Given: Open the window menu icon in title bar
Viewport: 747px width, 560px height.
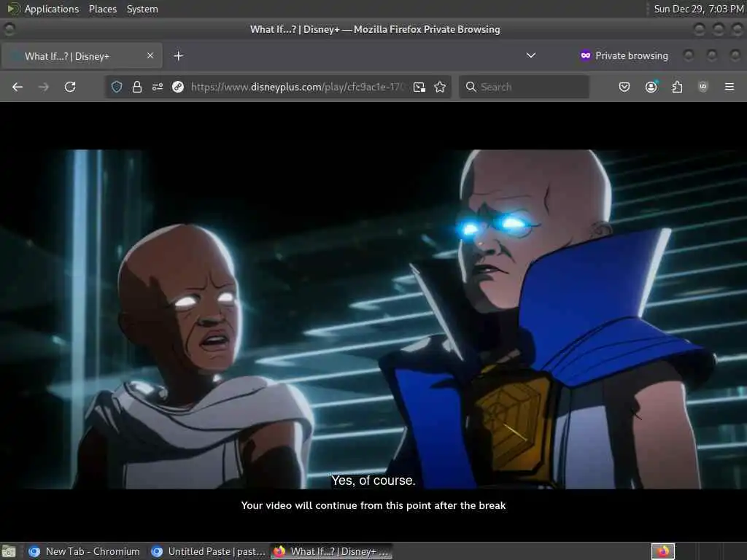Looking at the screenshot, I should pyautogui.click(x=9, y=29).
